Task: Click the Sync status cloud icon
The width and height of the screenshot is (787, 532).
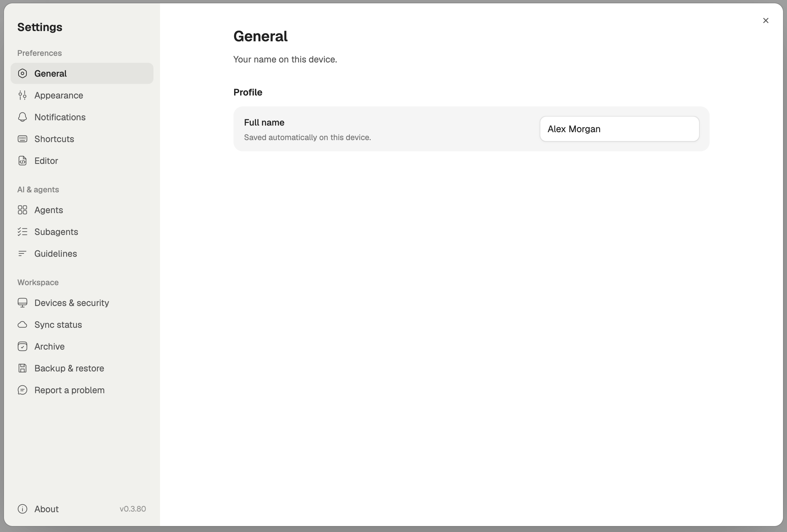Action: click(22, 324)
